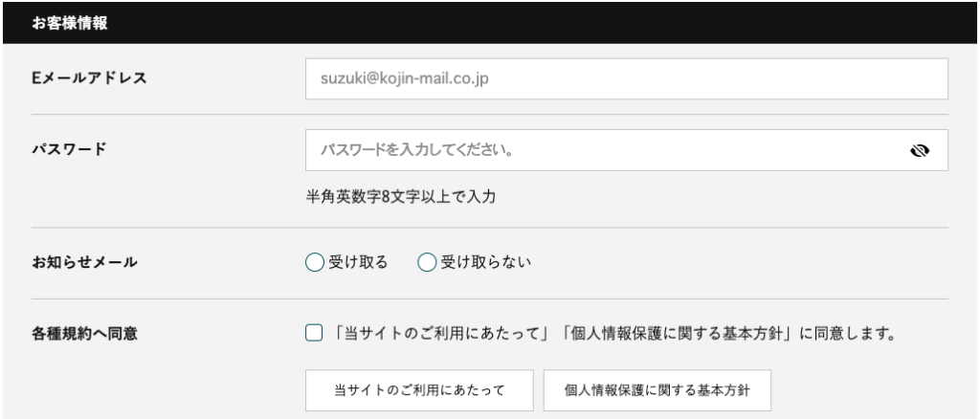Select the 受け取る radio button
Viewport: 980px width, 419px height.
tap(315, 262)
